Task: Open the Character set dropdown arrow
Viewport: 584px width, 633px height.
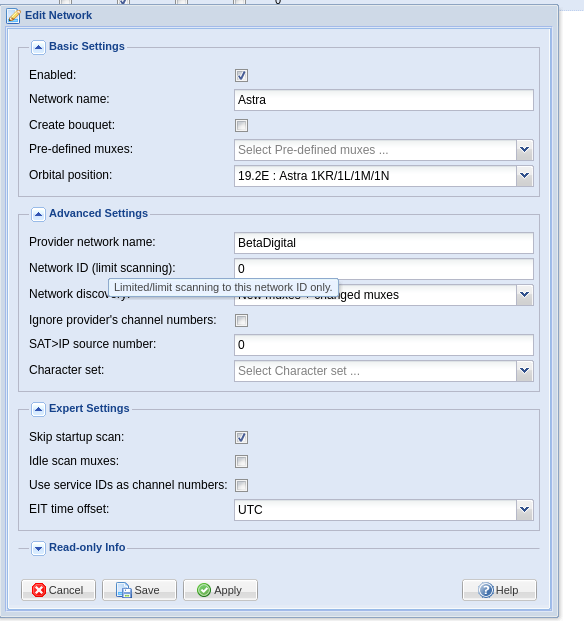Action: 525,371
